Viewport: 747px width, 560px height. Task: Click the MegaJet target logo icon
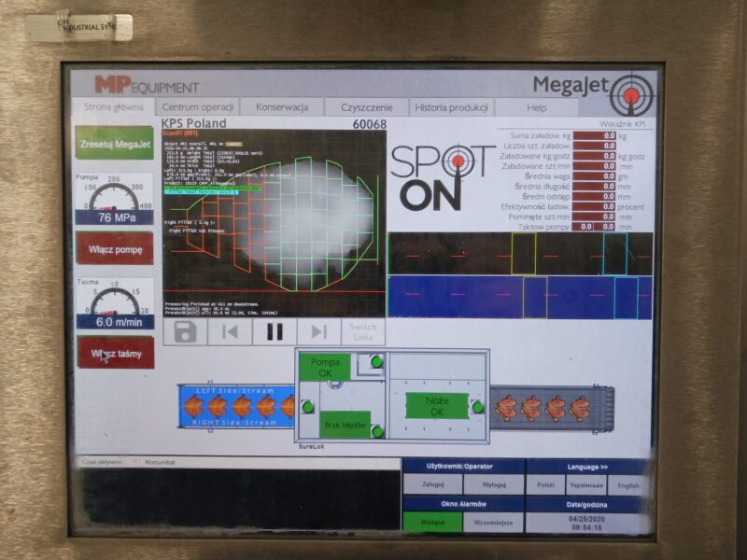pyautogui.click(x=632, y=95)
